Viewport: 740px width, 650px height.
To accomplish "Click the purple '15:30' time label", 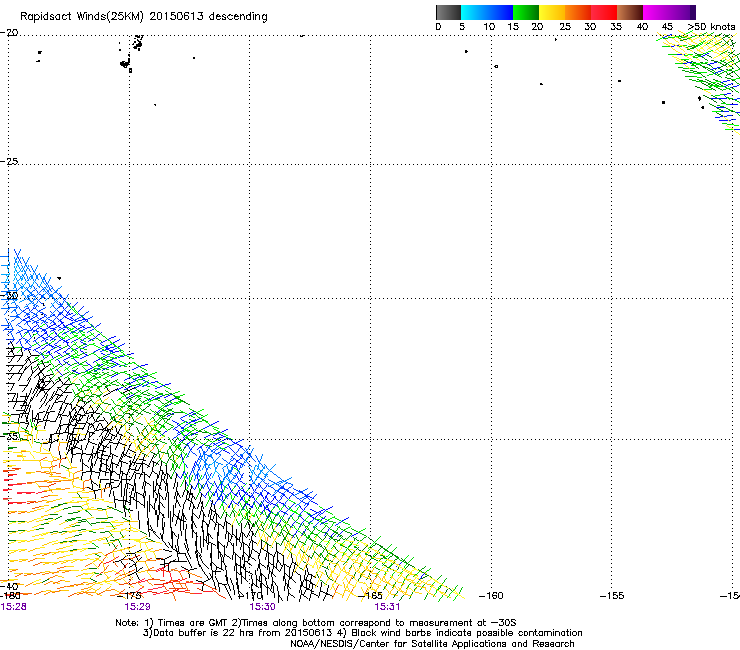I will (262, 607).
